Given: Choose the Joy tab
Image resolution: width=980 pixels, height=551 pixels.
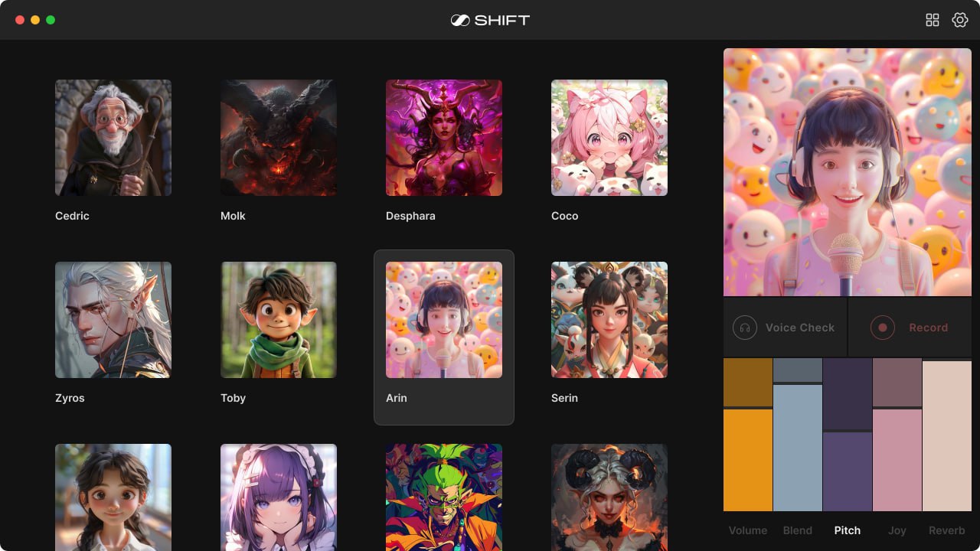Looking at the screenshot, I should (897, 530).
